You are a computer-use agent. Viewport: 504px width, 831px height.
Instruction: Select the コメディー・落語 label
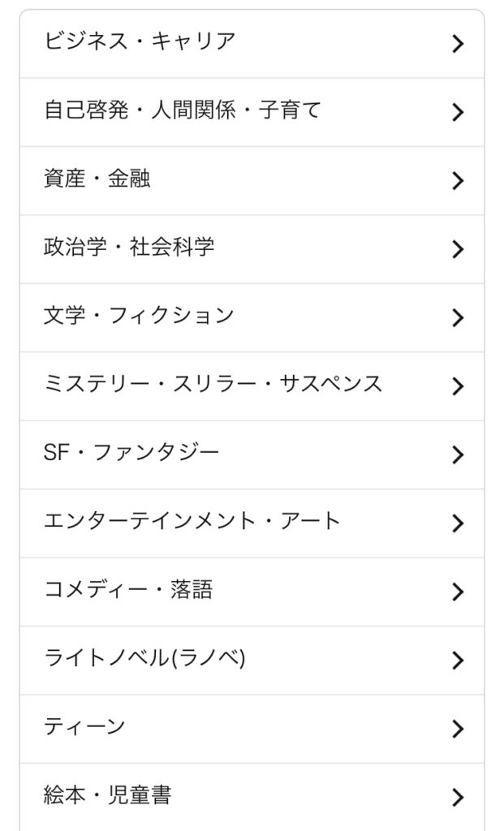tap(128, 589)
